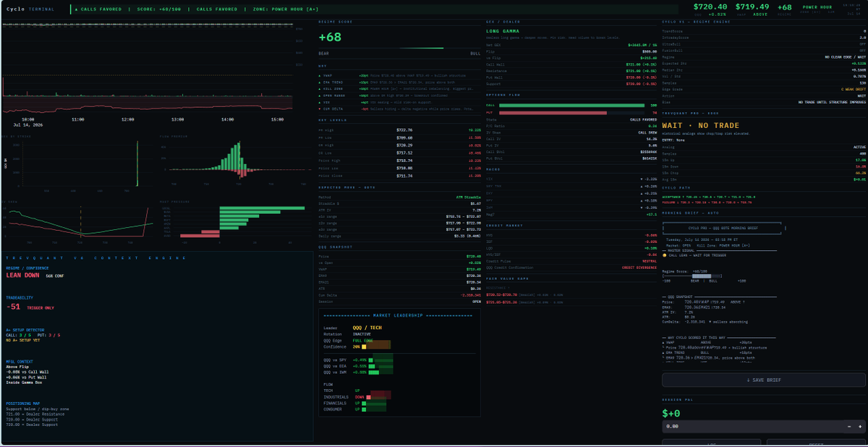This screenshot has width=868, height=447.
Task: Click the up-triangle icon beside KILL ZONE
Action: click(x=320, y=88)
